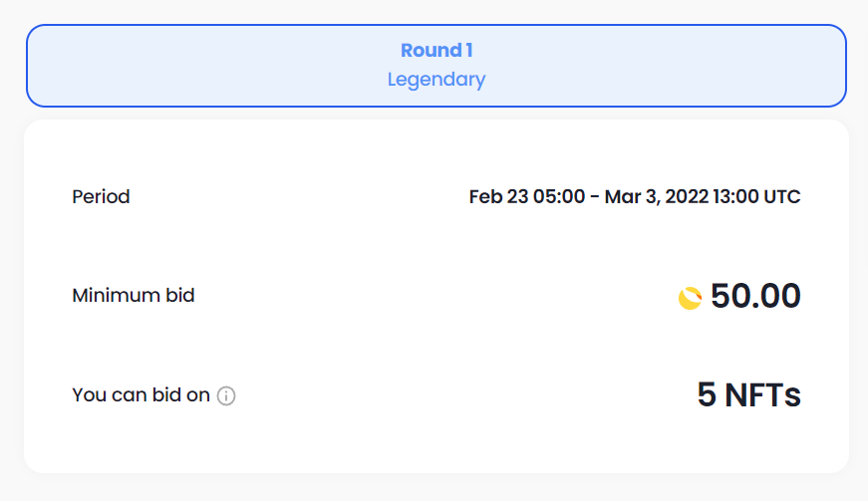Select the Round 1 Legendary tab
Image resolution: width=868 pixels, height=501 pixels.
point(436,66)
